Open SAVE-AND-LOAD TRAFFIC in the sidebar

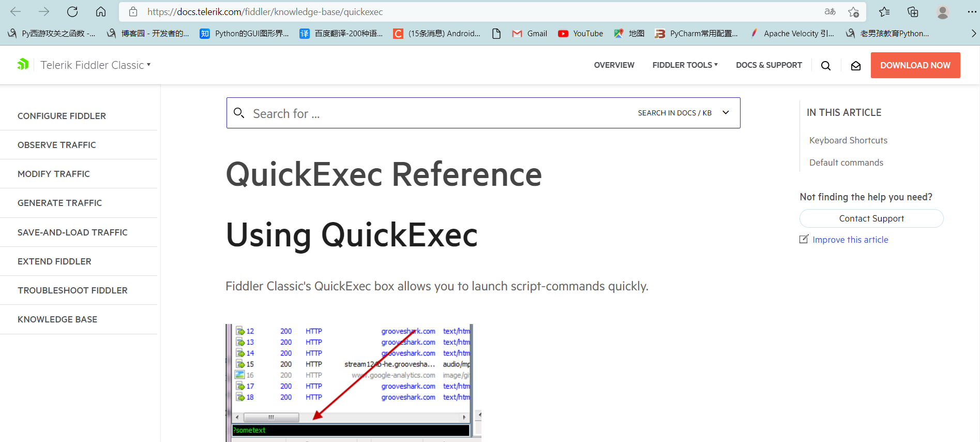pos(72,232)
